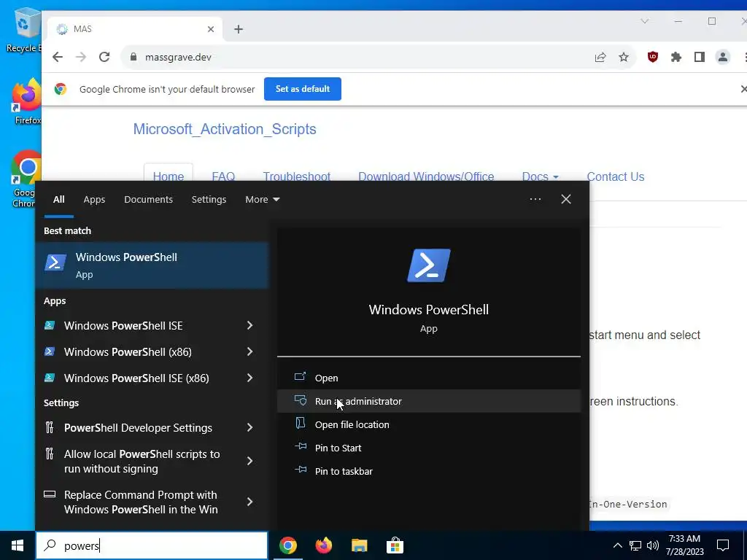Click large PowerShell icon in preview pane

click(429, 265)
